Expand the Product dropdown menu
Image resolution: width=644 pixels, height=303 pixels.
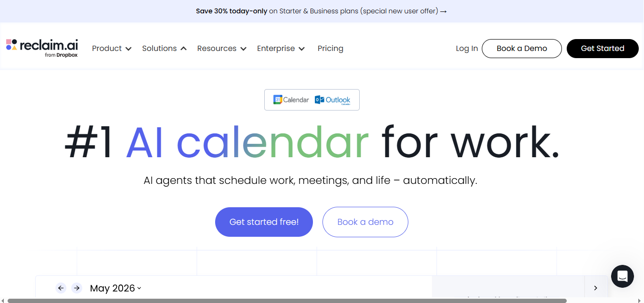(112, 48)
